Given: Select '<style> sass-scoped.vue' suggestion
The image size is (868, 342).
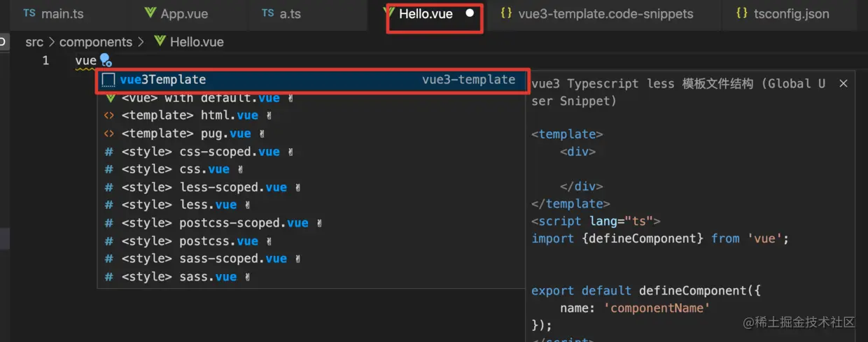Looking at the screenshot, I should click(x=311, y=259).
